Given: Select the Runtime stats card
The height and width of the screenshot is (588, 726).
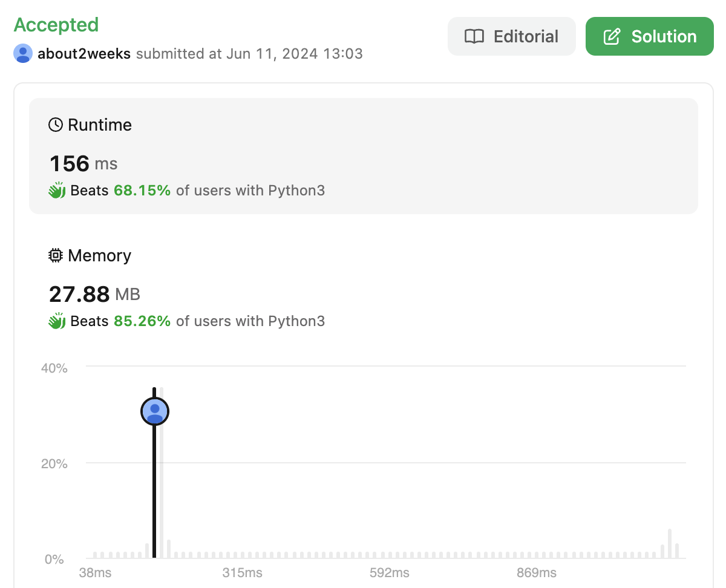Looking at the screenshot, I should [x=363, y=156].
